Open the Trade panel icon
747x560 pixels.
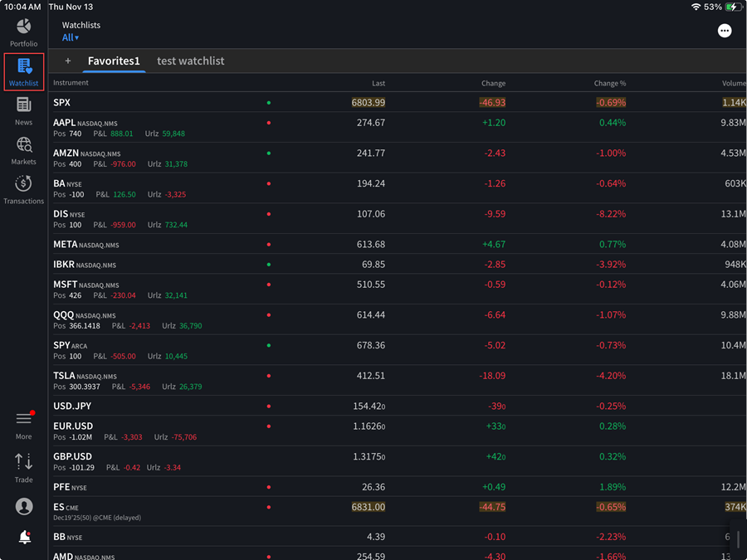tap(23, 466)
